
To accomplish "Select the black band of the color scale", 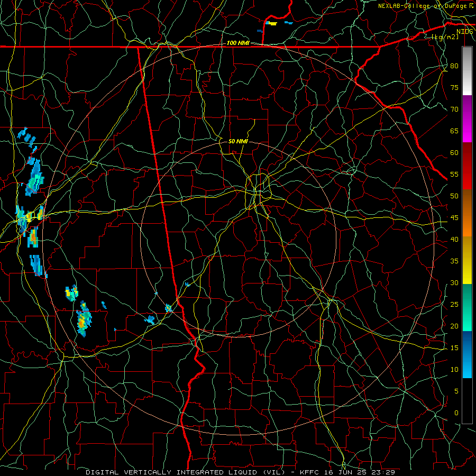I will coord(467,400).
